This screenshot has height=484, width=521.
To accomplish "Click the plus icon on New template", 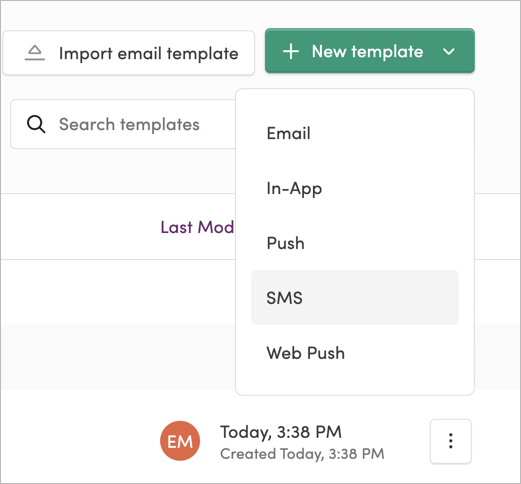I will tap(291, 52).
